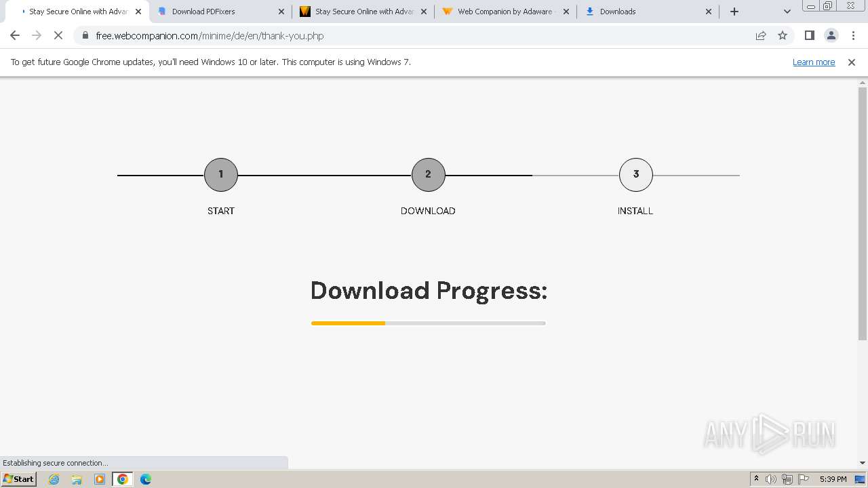
Task: Stop loading the page
Action: [58, 35]
